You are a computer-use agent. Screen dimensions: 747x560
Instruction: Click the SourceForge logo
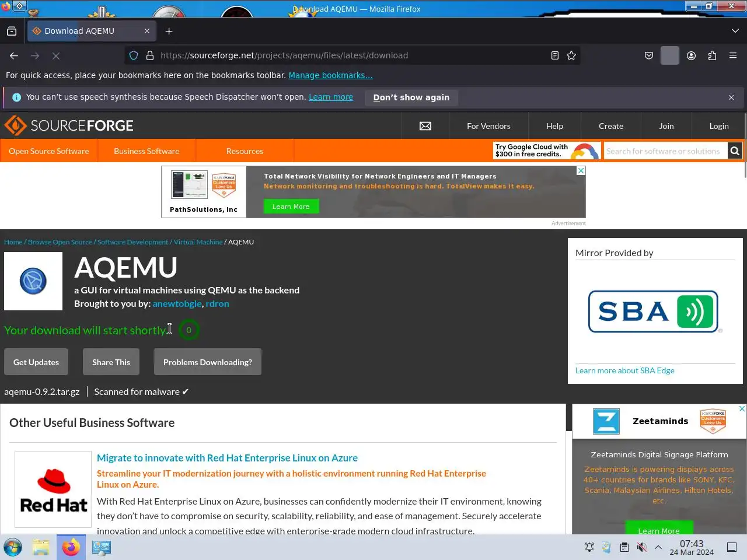69,125
